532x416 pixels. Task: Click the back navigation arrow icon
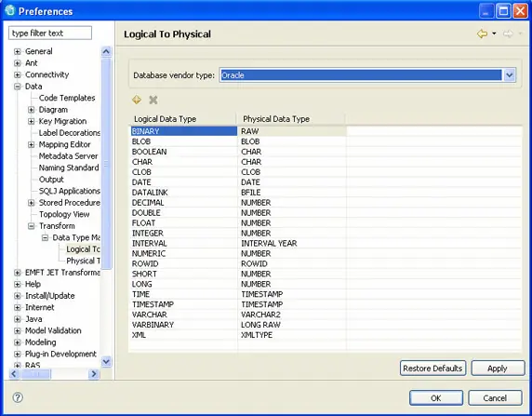pos(482,34)
